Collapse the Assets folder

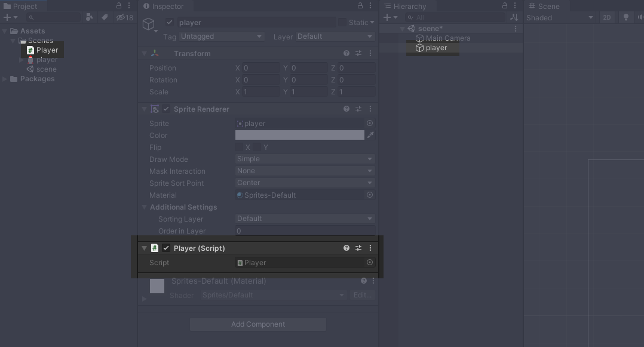[x=5, y=31]
